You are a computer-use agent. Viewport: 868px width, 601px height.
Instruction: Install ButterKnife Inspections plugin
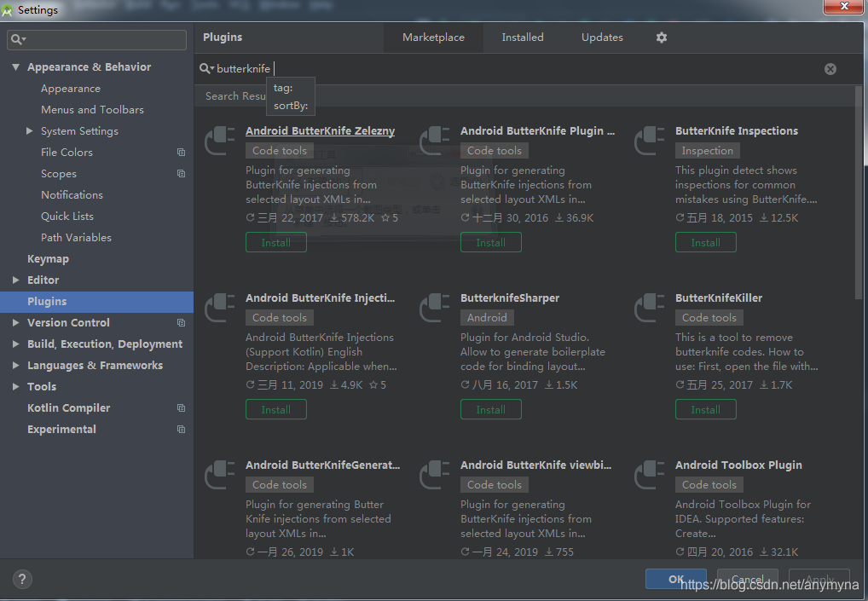706,242
